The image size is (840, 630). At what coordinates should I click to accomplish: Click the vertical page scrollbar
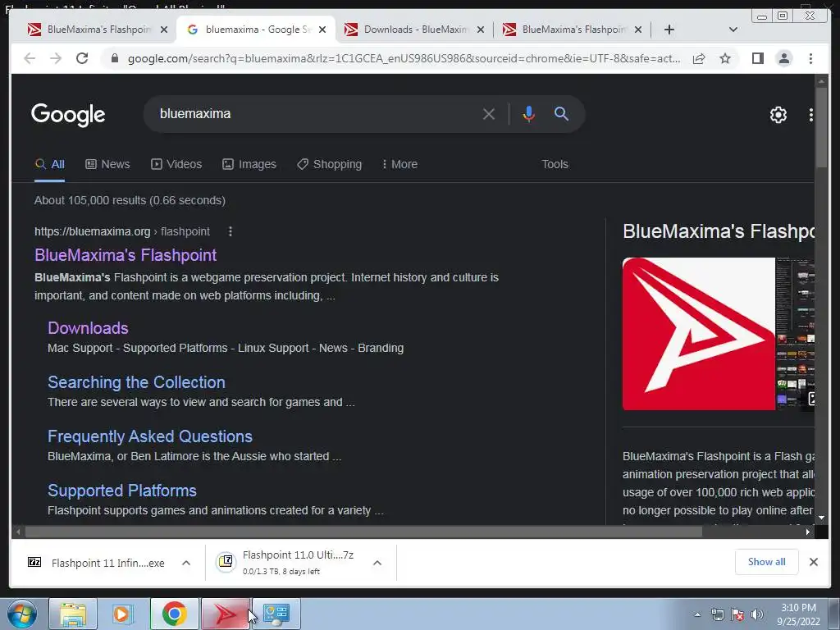(821, 129)
